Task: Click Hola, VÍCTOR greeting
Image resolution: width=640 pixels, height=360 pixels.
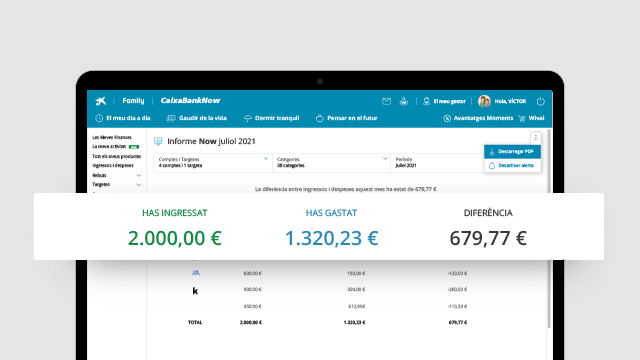Action: (510, 101)
